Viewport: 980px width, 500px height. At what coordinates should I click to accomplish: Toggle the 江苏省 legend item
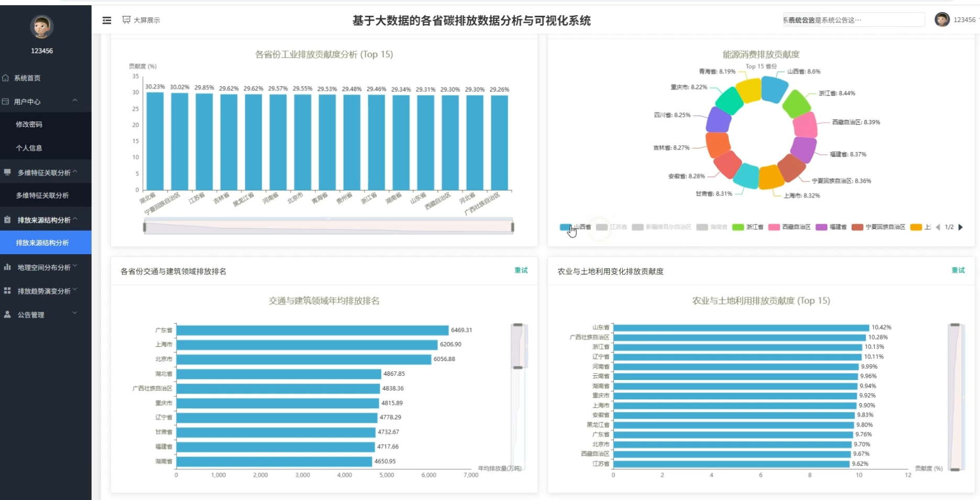pos(612,227)
